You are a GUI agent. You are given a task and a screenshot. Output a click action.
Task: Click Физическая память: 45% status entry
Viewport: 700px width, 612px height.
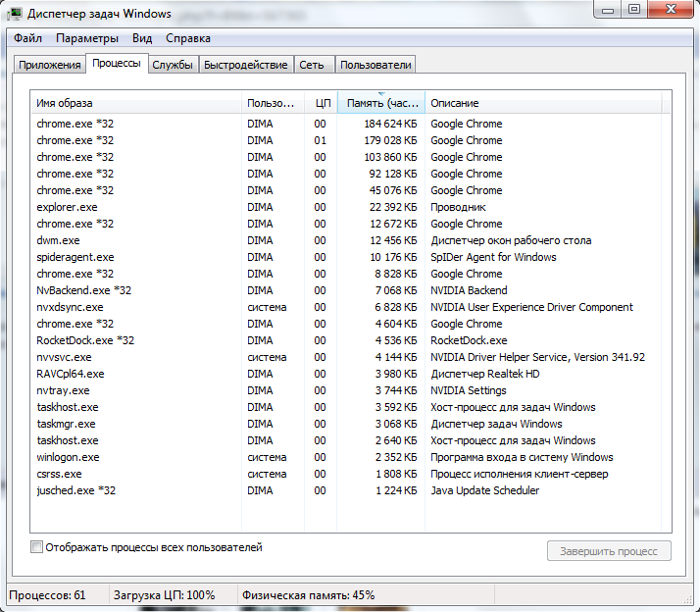[x=308, y=595]
